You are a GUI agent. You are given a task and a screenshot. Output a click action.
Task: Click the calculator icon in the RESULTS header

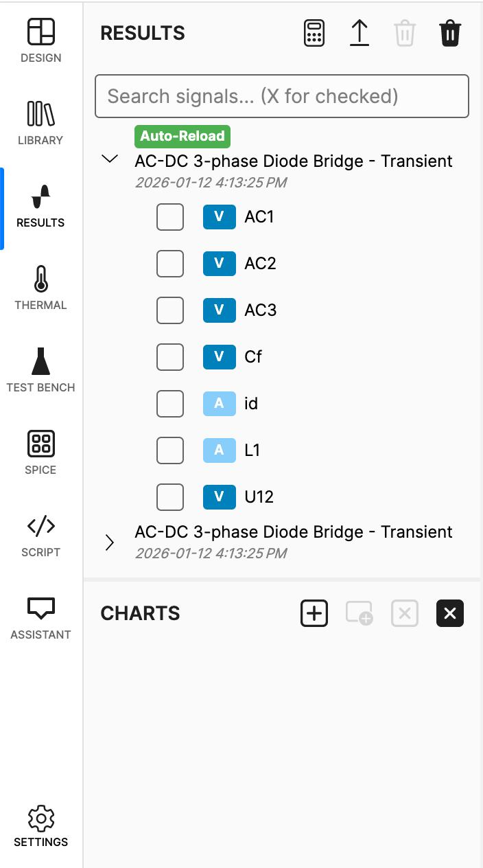point(314,32)
